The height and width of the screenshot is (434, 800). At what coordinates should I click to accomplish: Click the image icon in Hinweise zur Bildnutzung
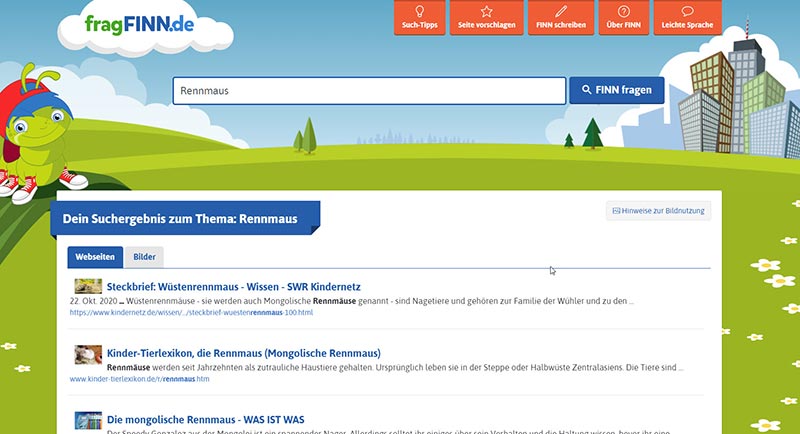(616, 211)
